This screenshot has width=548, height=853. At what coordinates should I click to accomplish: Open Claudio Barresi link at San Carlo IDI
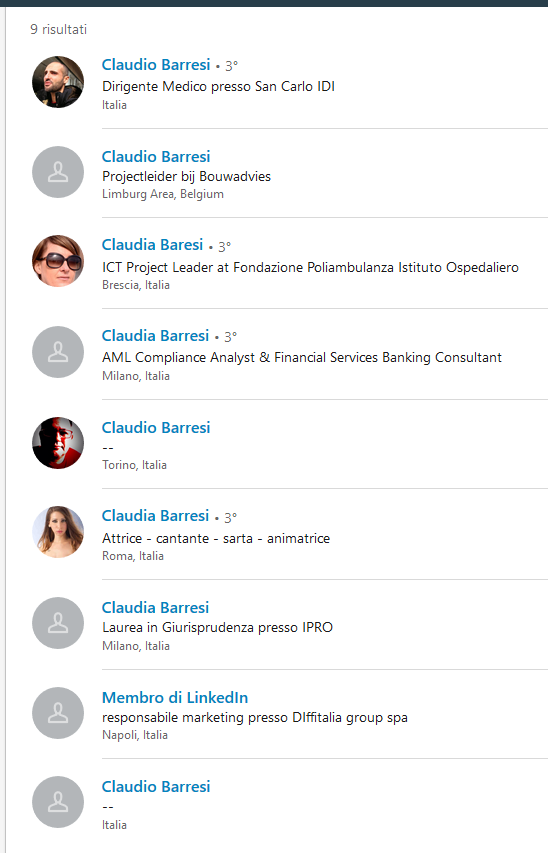[x=156, y=65]
